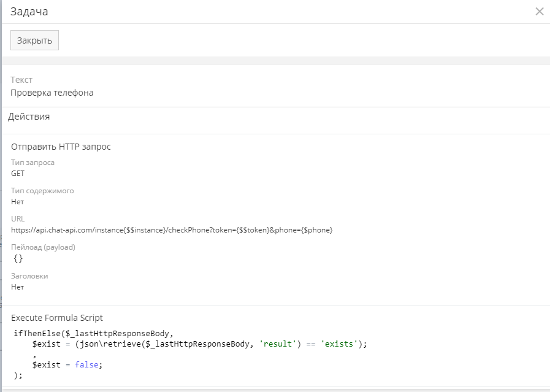The height and width of the screenshot is (392, 550).
Task: Click the Отправить HTTP запрос action heading
Action: [61, 147]
